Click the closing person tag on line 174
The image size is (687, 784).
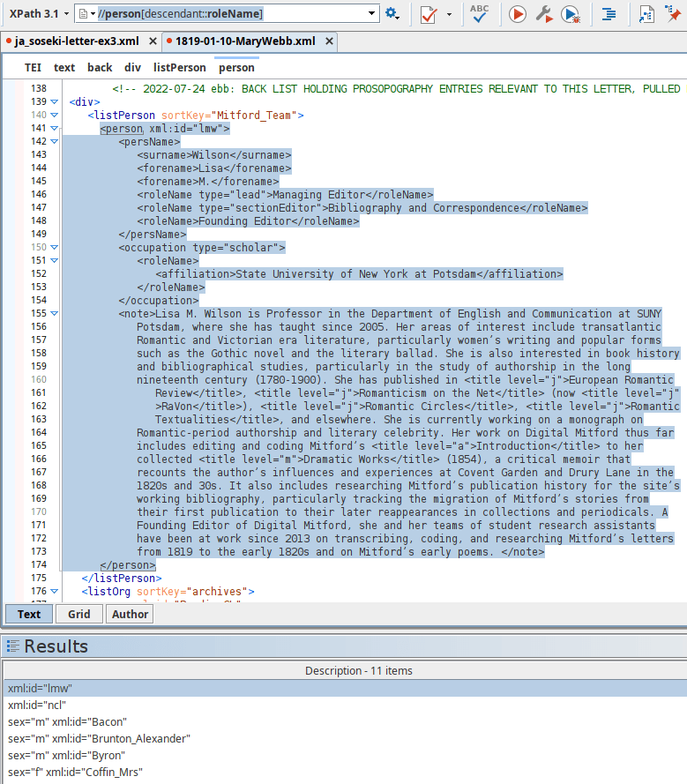[128, 565]
